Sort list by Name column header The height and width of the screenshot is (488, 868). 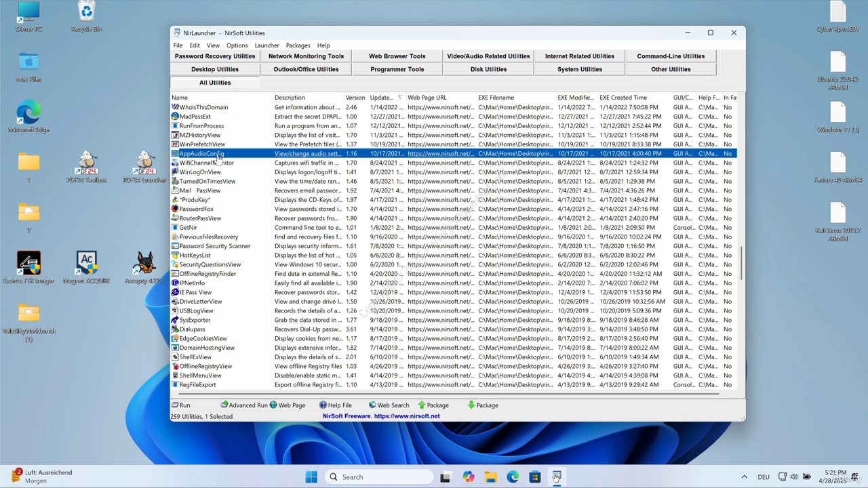coord(221,98)
